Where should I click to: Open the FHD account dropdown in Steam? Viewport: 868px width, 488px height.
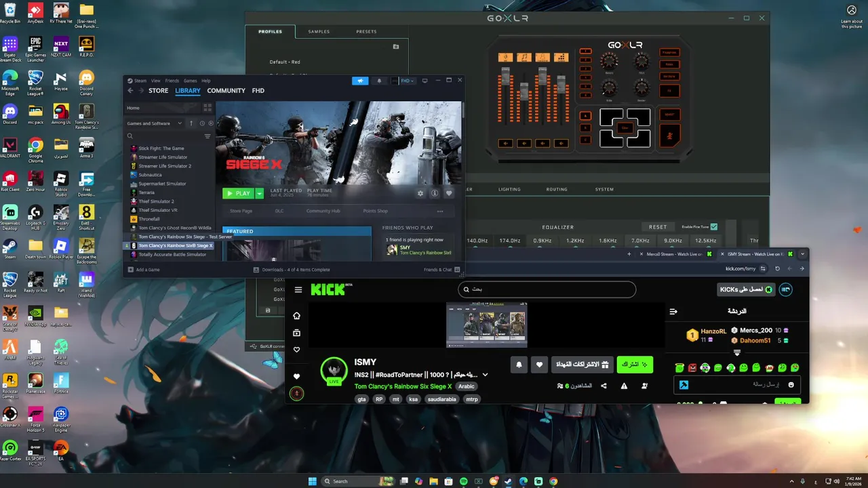pyautogui.click(x=407, y=81)
